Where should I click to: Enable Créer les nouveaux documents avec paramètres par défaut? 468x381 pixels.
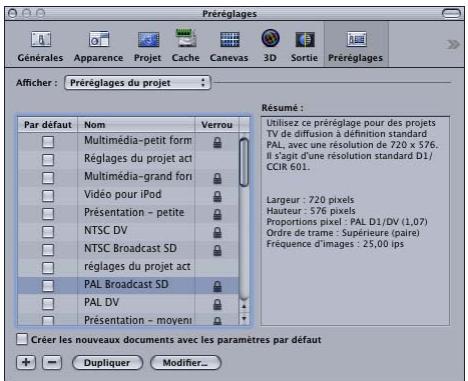coord(22,339)
